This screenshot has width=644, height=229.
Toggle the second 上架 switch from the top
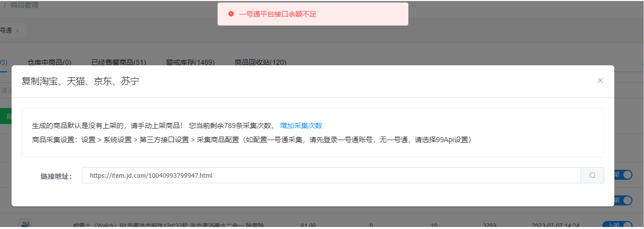tap(623, 200)
